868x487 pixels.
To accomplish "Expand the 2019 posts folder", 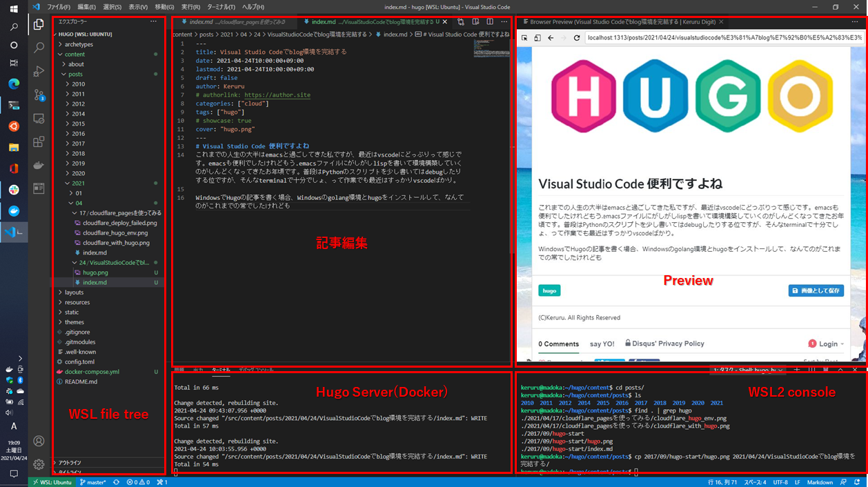I will pyautogui.click(x=78, y=163).
